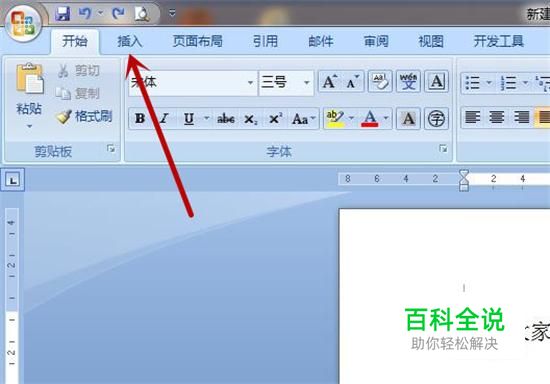The width and height of the screenshot is (550, 384).
Task: Open the enclosed character (字) tool
Action: click(x=437, y=119)
